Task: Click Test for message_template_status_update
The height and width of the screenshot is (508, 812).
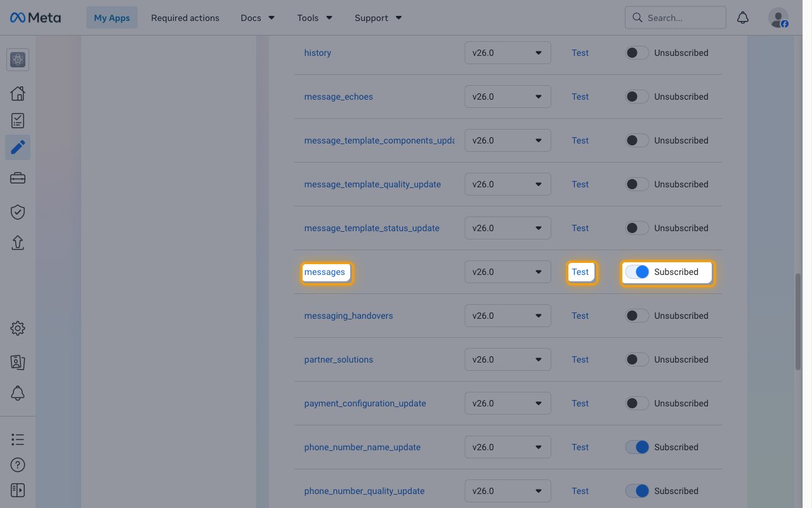Action: pyautogui.click(x=580, y=228)
